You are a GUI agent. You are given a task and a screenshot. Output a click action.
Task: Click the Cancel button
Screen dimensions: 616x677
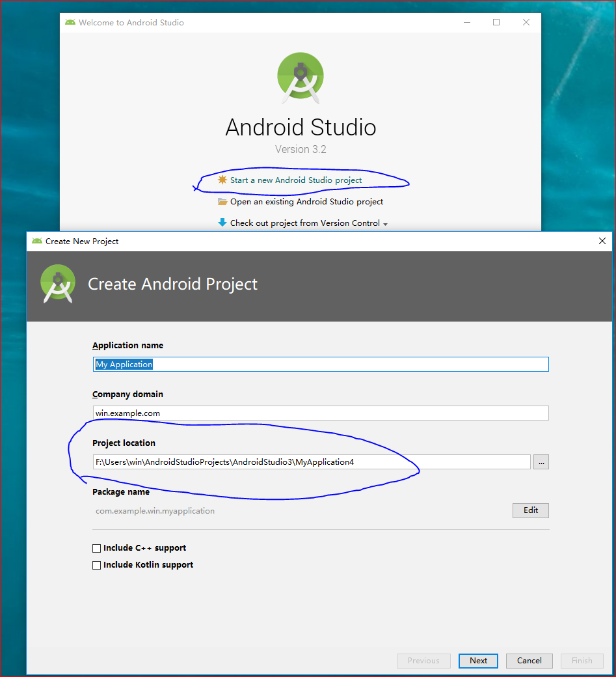(529, 660)
